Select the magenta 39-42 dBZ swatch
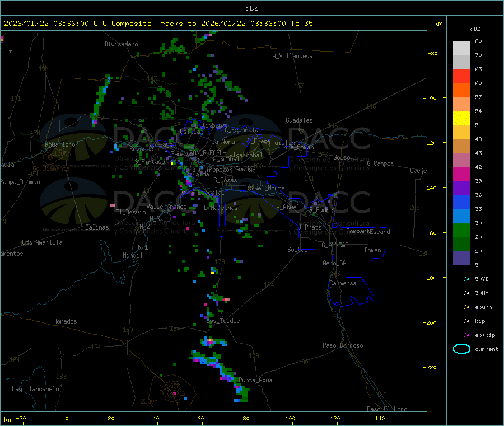Viewport: 504px width, 426px height. (x=461, y=174)
